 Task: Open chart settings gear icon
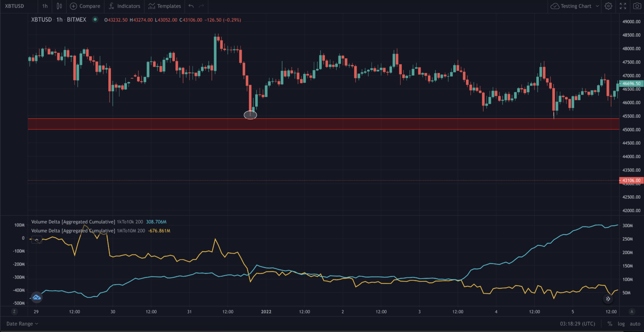(x=608, y=6)
